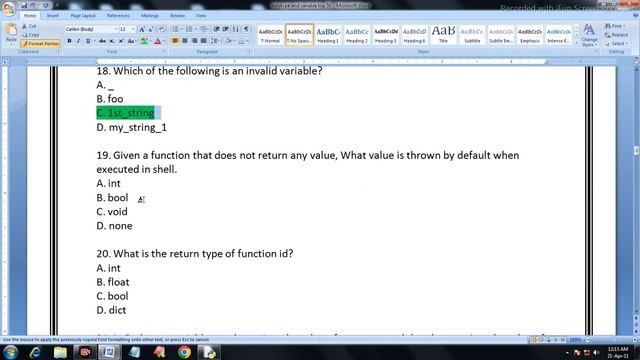Grow the font size
The width and height of the screenshot is (640, 360).
tap(142, 29)
